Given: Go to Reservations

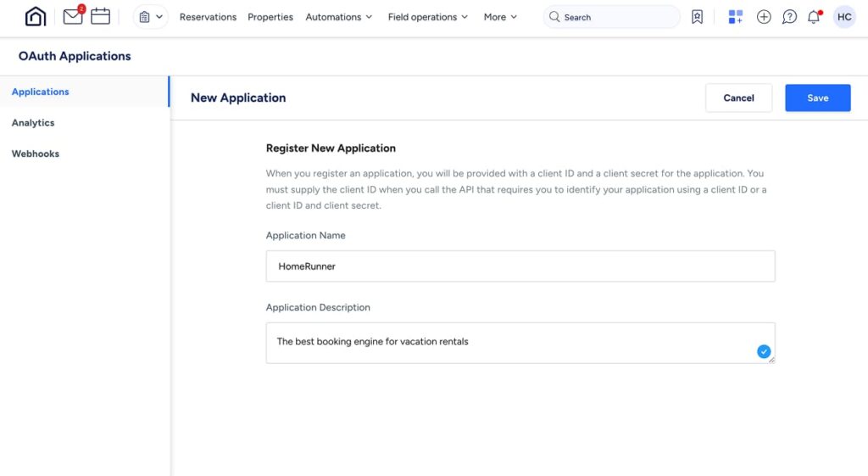Looking at the screenshot, I should click(208, 17).
